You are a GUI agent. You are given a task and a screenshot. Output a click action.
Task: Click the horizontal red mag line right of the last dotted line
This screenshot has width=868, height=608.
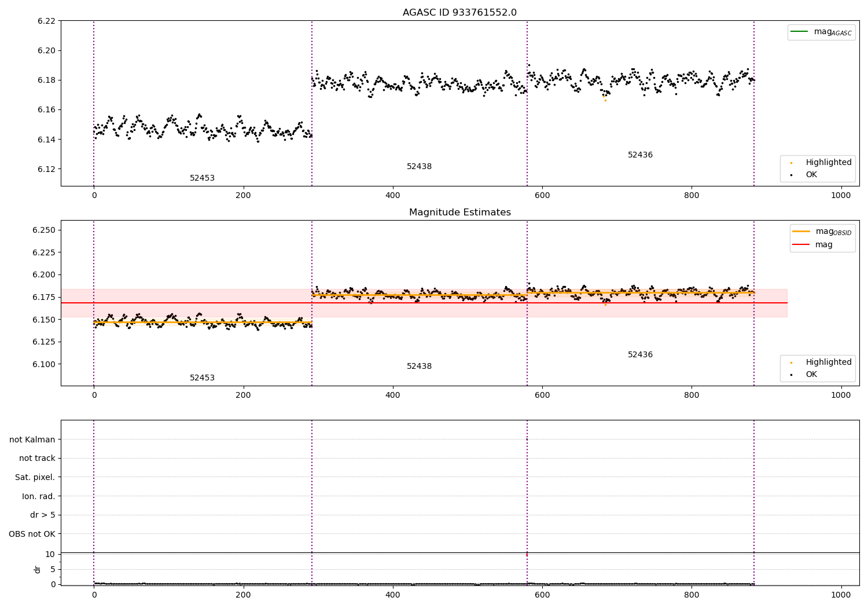point(770,303)
